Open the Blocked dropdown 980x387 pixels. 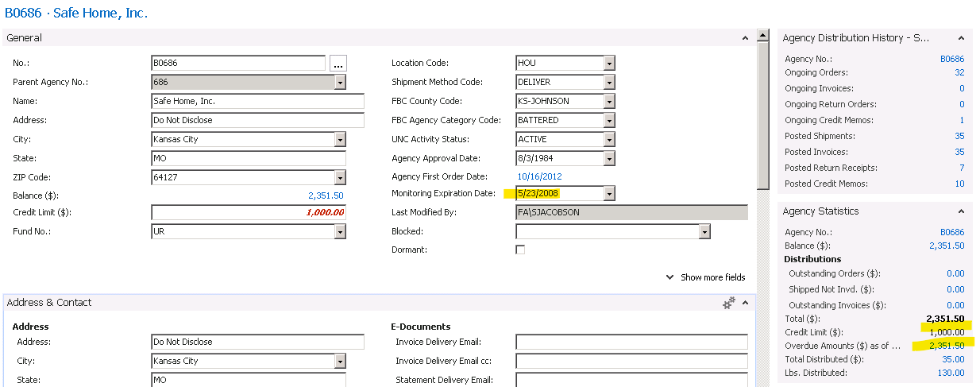tap(704, 232)
